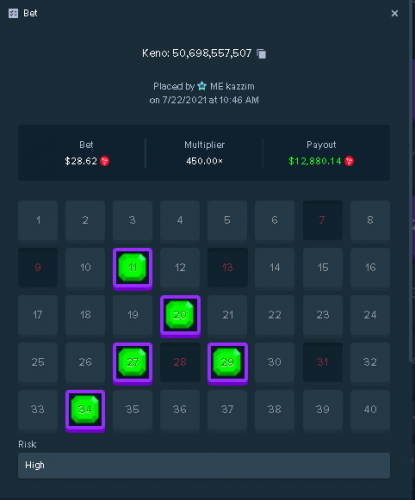The image size is (415, 500).
Task: Click the Bet slip icon in header
Action: pyautogui.click(x=13, y=13)
